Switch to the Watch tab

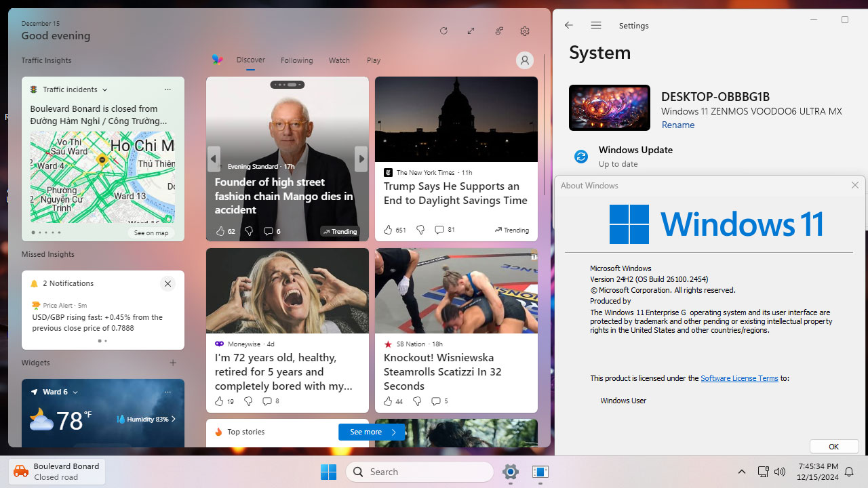tap(339, 60)
